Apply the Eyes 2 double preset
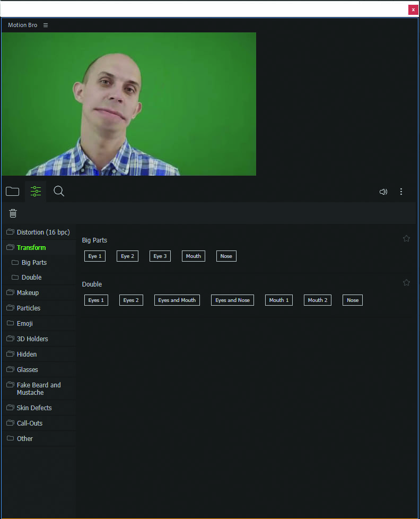This screenshot has height=519, width=420. (131, 300)
